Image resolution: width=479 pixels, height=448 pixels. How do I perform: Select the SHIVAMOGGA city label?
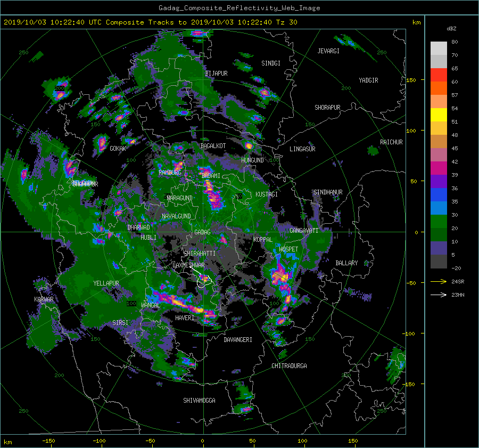[199, 401]
